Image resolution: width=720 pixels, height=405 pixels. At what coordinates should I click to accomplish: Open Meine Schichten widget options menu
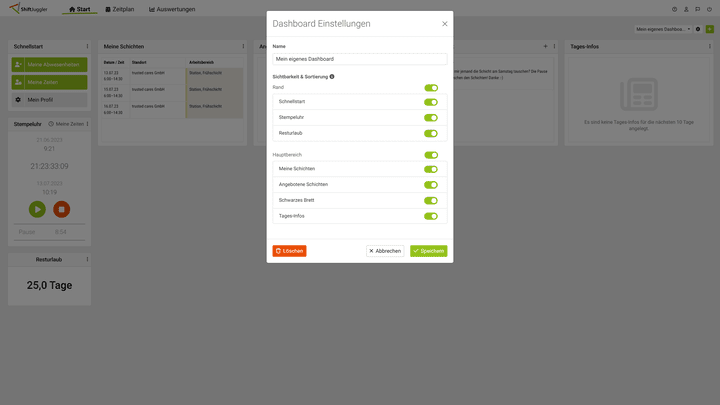pyautogui.click(x=243, y=46)
